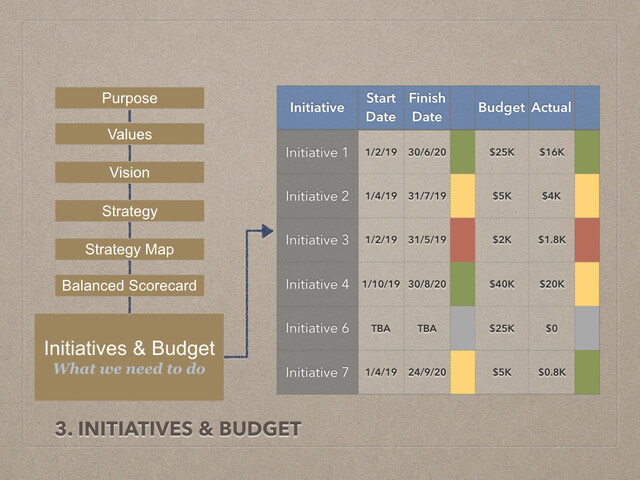Click the Initiative 7 row label
This screenshot has height=480, width=640.
coord(317,372)
